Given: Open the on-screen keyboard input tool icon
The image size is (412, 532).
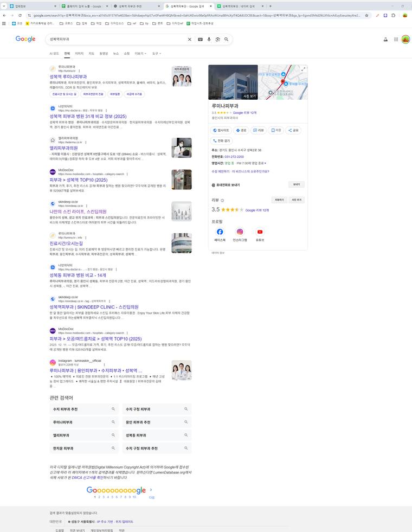Looking at the screenshot, I should coord(201,40).
